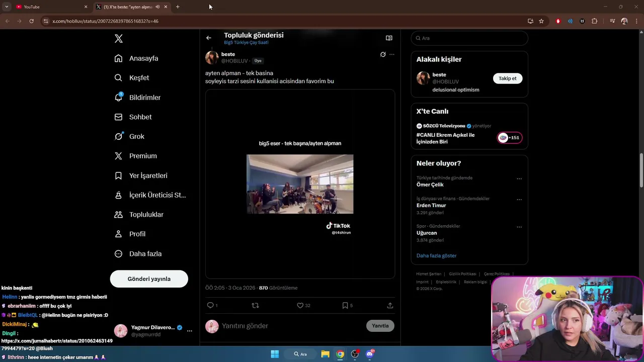Image resolution: width=644 pixels, height=362 pixels.
Task: Open the Big5 Türkiye Çay Saati community link
Action: 246,43
